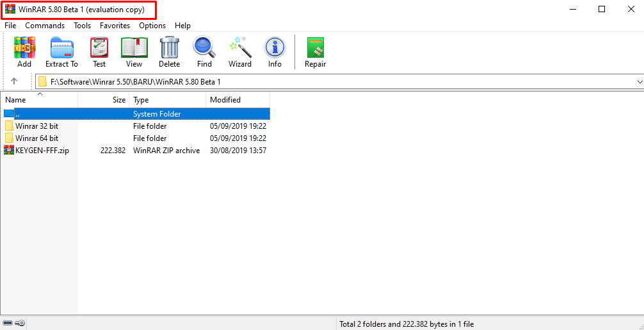The image size is (644, 330).
Task: Launch the Wizard tool
Action: [240, 47]
